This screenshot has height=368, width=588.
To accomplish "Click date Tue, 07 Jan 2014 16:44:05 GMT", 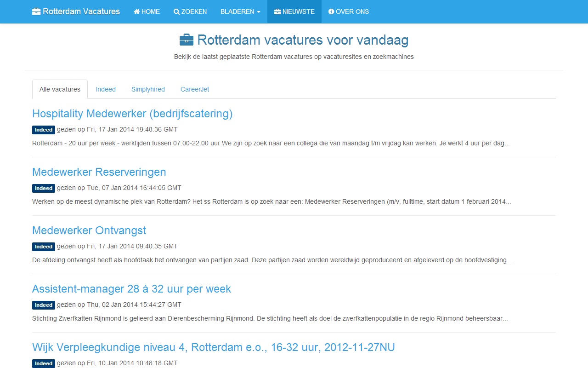I will pyautogui.click(x=134, y=188).
